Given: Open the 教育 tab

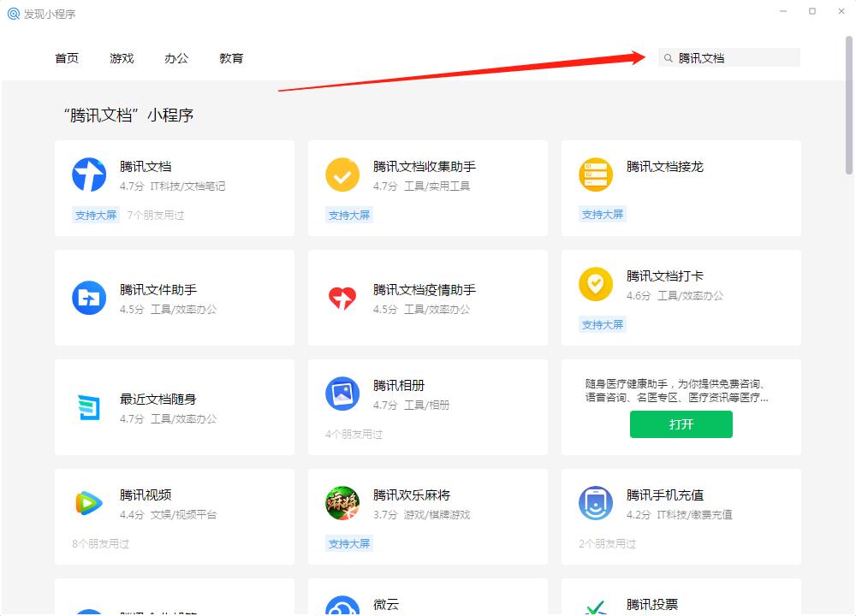Looking at the screenshot, I should 231,58.
